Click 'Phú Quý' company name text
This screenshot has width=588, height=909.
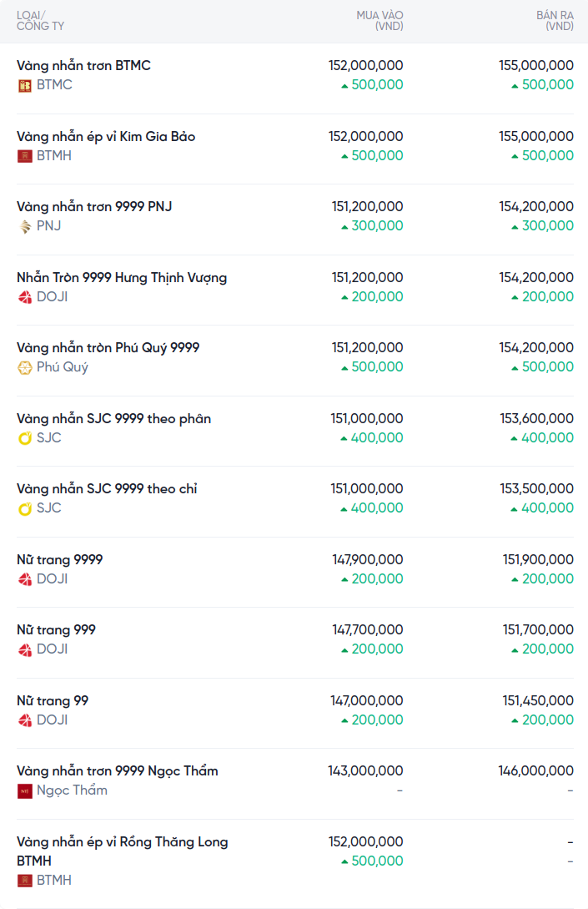(x=63, y=367)
